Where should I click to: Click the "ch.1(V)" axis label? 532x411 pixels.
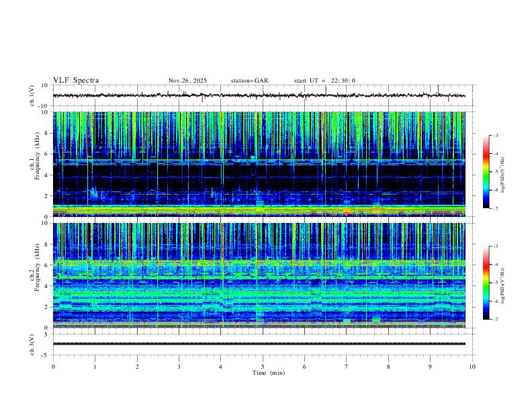[32, 95]
